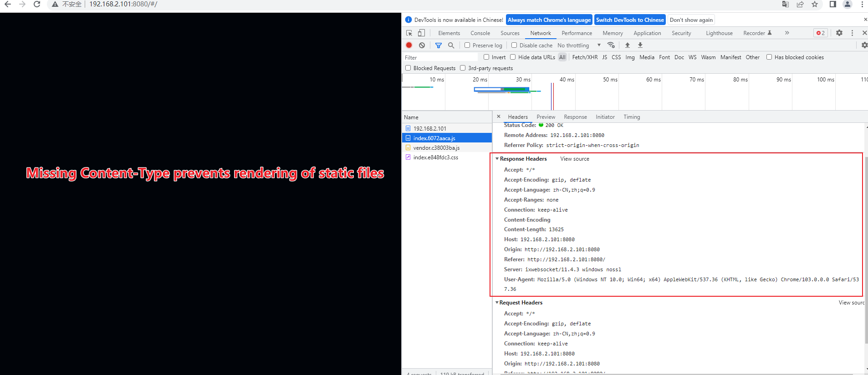Click Don't show again button
This screenshot has width=868, height=375.
(691, 20)
